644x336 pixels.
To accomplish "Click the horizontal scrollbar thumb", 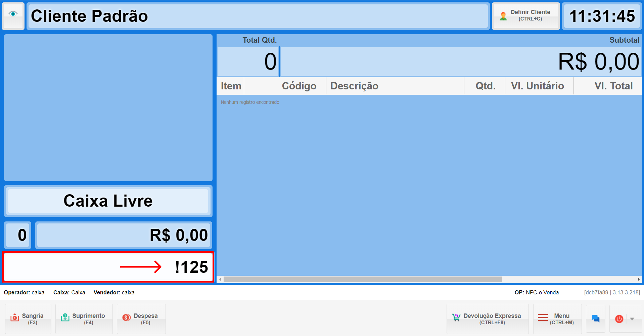I will coord(363,280).
